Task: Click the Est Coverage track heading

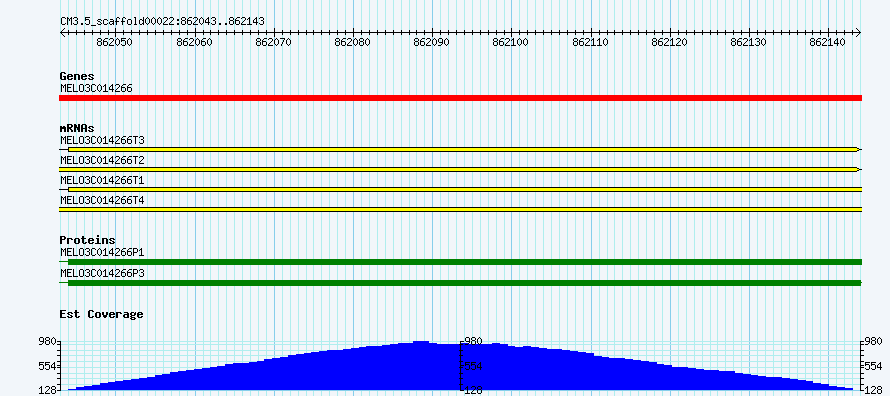Action: point(102,314)
